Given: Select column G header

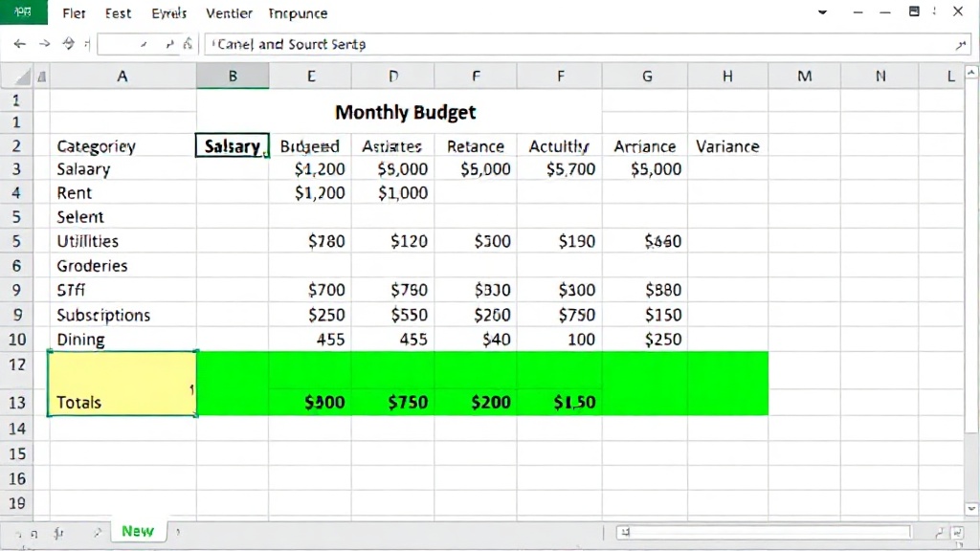Looking at the screenshot, I should (x=647, y=77).
